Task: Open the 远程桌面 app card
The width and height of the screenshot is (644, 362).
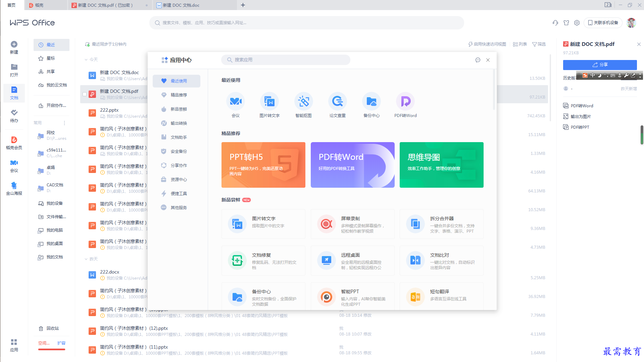Action: [352, 260]
